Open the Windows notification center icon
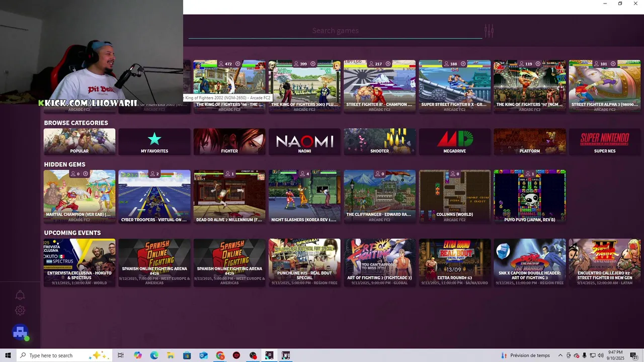The height and width of the screenshot is (362, 644). [634, 355]
